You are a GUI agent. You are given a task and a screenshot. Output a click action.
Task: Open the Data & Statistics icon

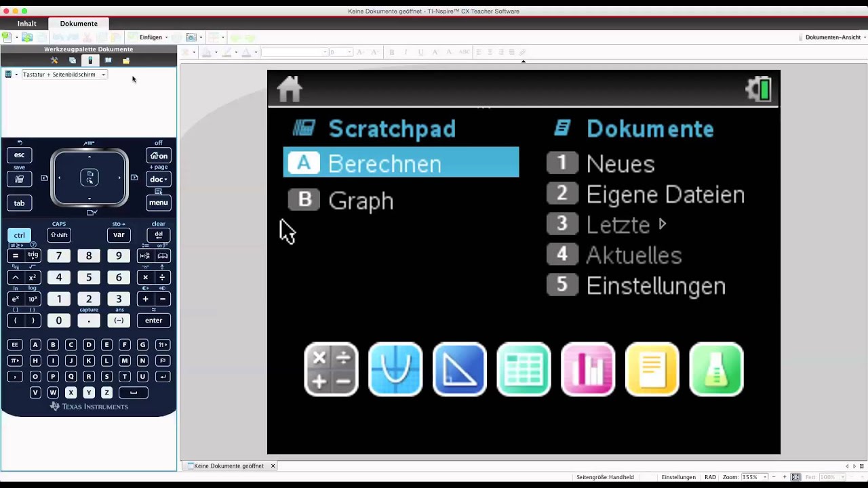tap(588, 369)
